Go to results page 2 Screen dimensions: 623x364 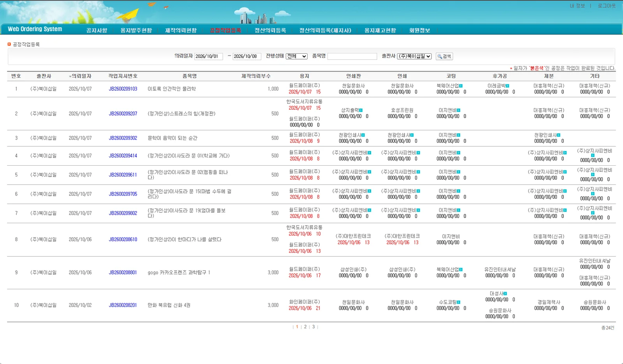tap(305, 327)
